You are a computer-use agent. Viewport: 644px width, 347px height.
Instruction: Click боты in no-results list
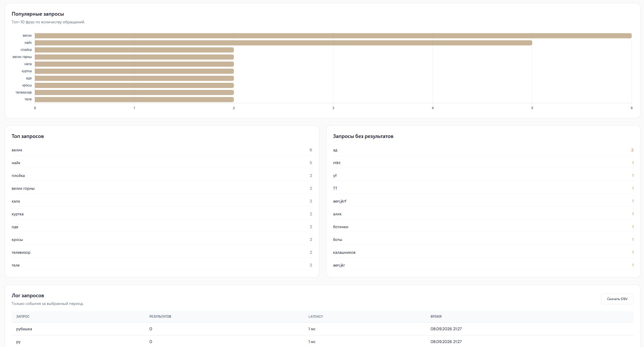pos(483,239)
